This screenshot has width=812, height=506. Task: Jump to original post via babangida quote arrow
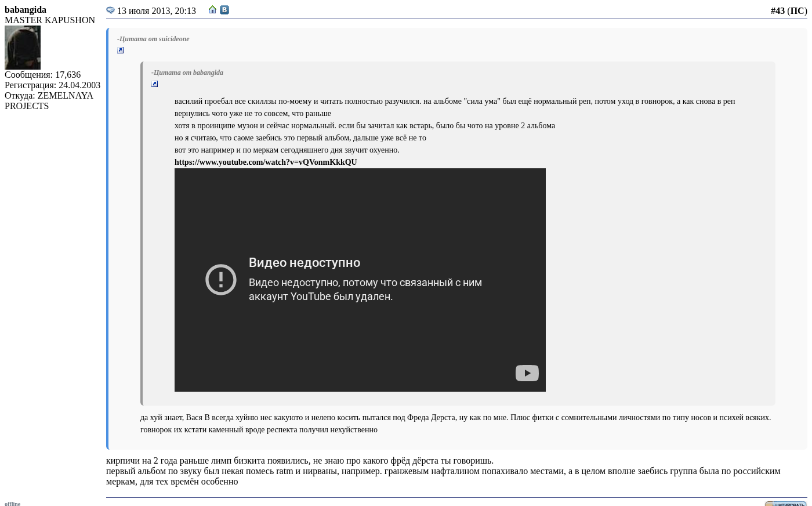pos(155,84)
